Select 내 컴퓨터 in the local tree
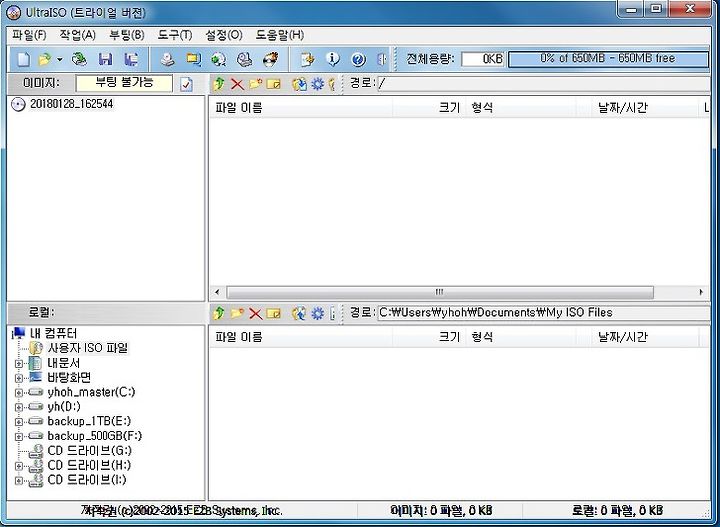 point(53,333)
